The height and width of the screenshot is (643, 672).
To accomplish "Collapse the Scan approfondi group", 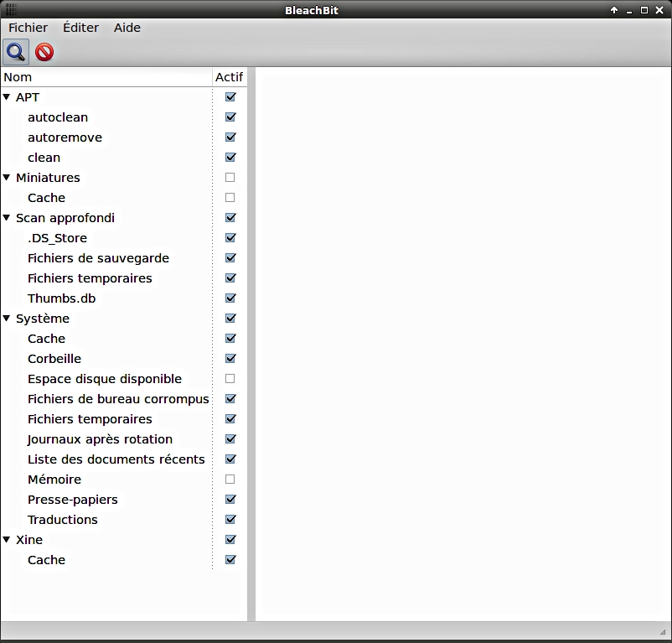I will point(7,217).
